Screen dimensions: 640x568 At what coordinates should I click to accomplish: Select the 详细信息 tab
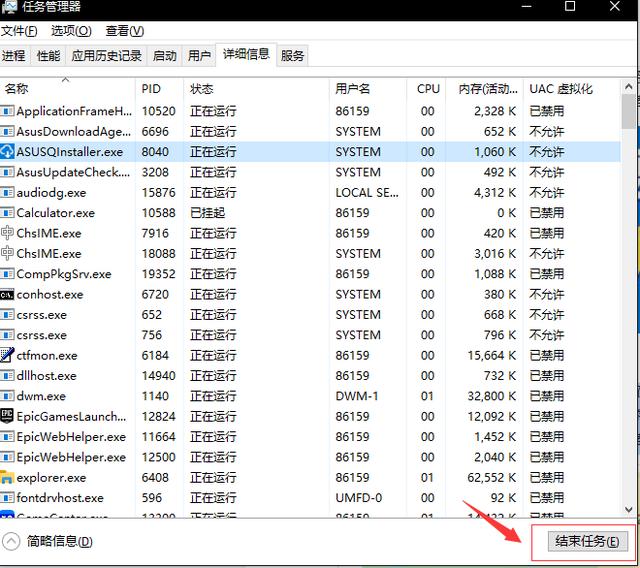246,54
